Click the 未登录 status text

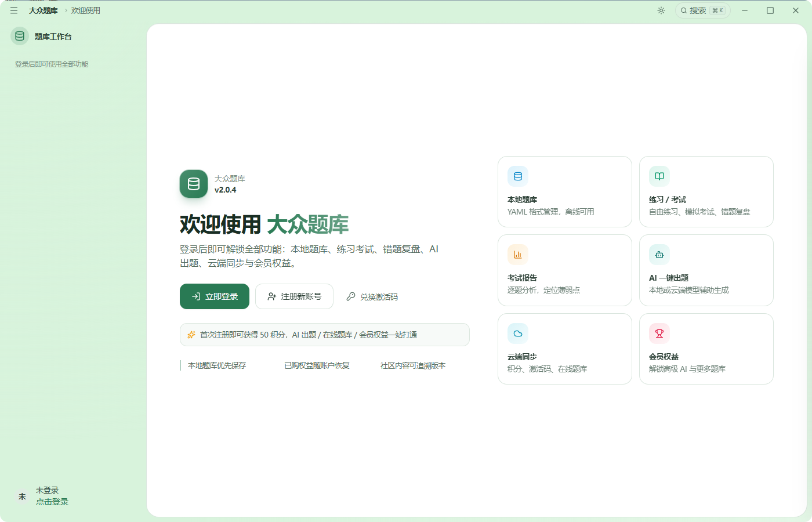pos(47,490)
